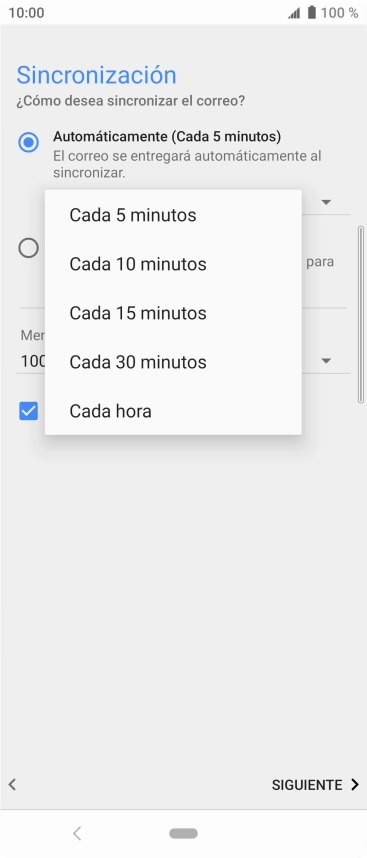367x858 pixels.
Task: Tap the battery icon in status bar
Action: [312, 13]
